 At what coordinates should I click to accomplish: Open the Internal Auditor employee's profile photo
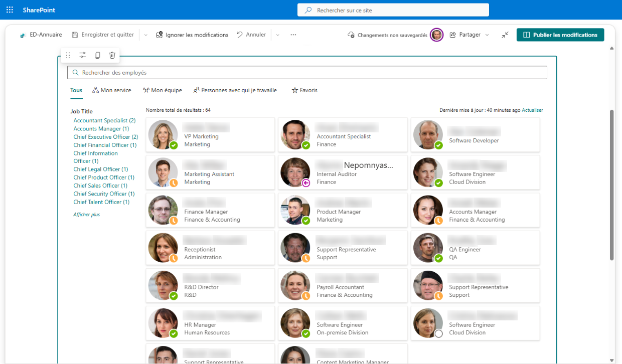pos(295,172)
